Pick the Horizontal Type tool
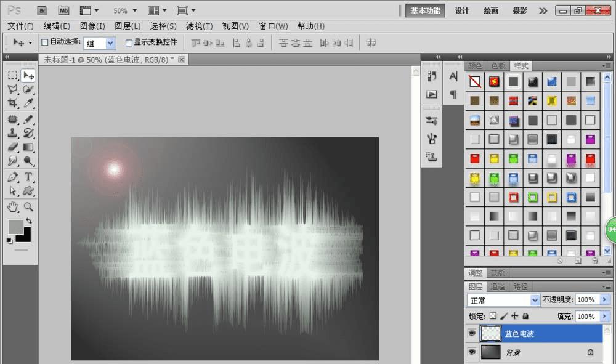The image size is (616, 364). click(x=28, y=177)
